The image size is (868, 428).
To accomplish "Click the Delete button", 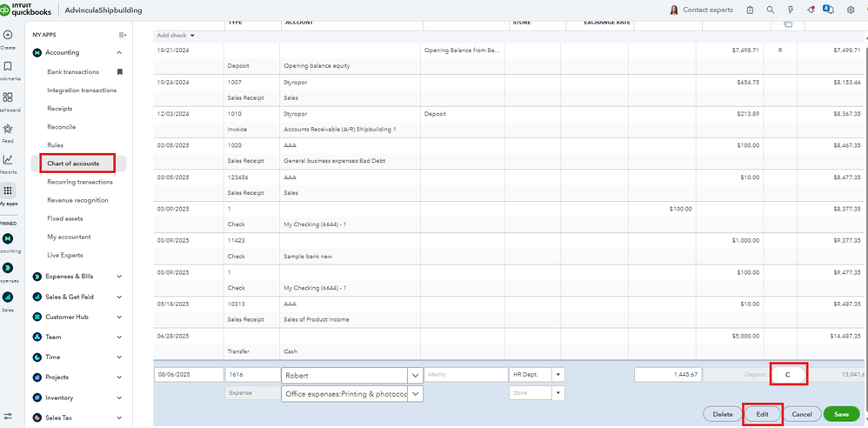I will pos(723,414).
